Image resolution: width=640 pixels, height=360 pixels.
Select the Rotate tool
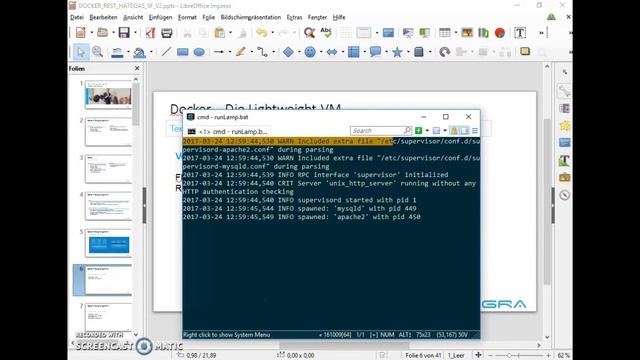445,52
